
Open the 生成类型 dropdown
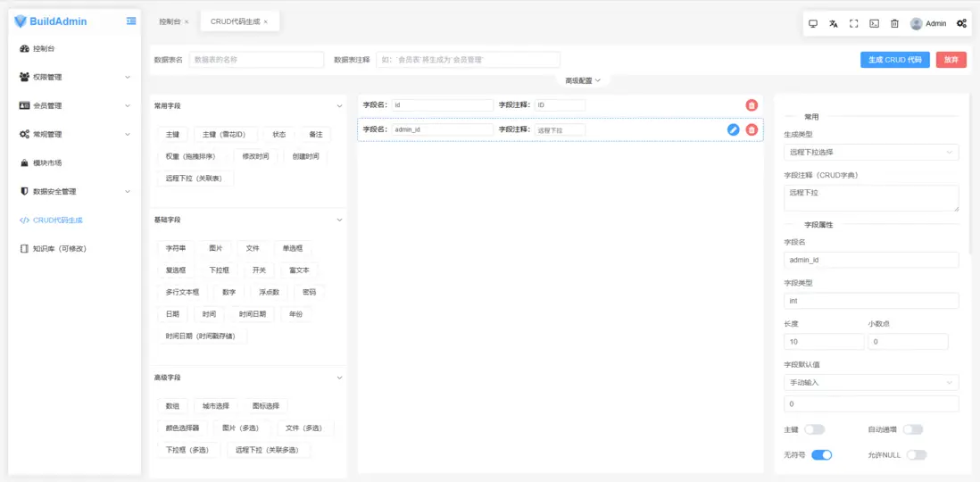point(871,152)
